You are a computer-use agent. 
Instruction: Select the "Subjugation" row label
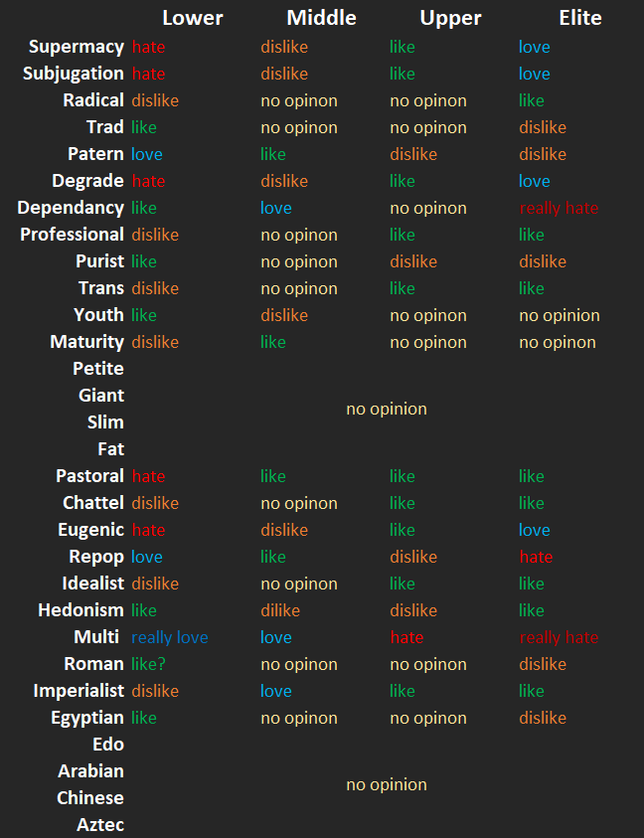(74, 74)
